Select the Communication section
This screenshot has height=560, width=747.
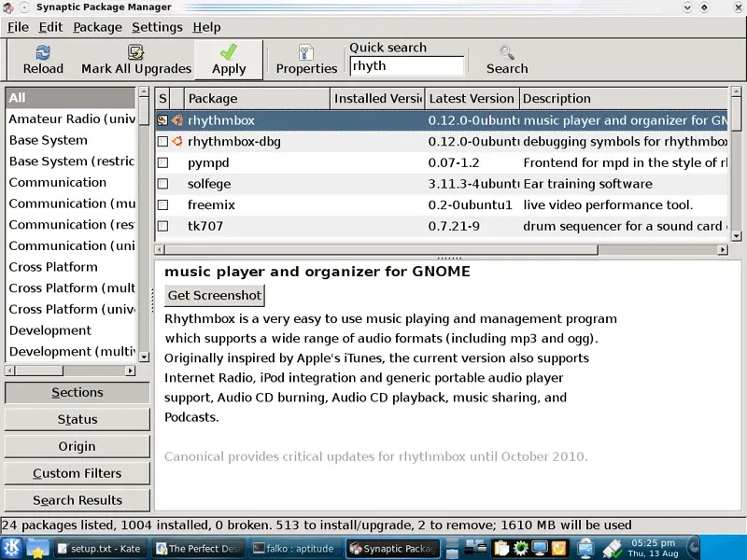click(x=71, y=182)
